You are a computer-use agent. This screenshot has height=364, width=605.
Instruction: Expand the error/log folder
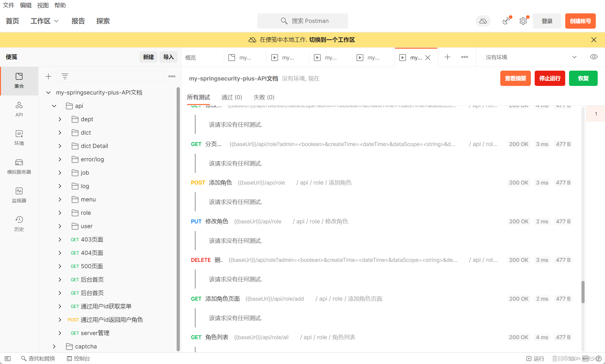click(60, 159)
